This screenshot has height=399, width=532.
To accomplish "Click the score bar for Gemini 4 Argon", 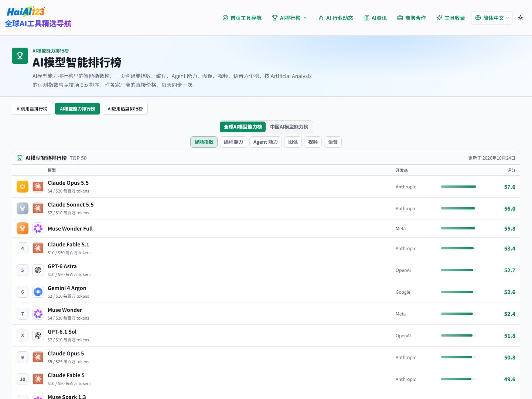I will click(x=458, y=292).
